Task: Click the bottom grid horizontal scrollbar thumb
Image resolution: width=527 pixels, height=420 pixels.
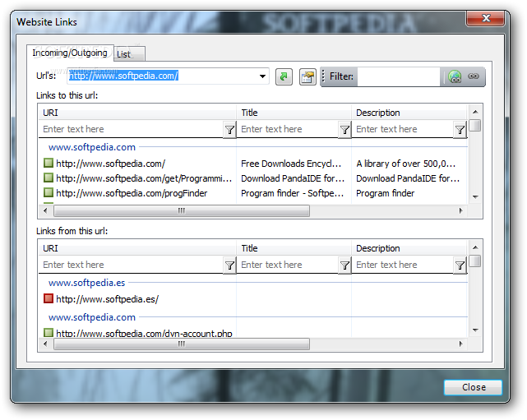Action: 182,344
